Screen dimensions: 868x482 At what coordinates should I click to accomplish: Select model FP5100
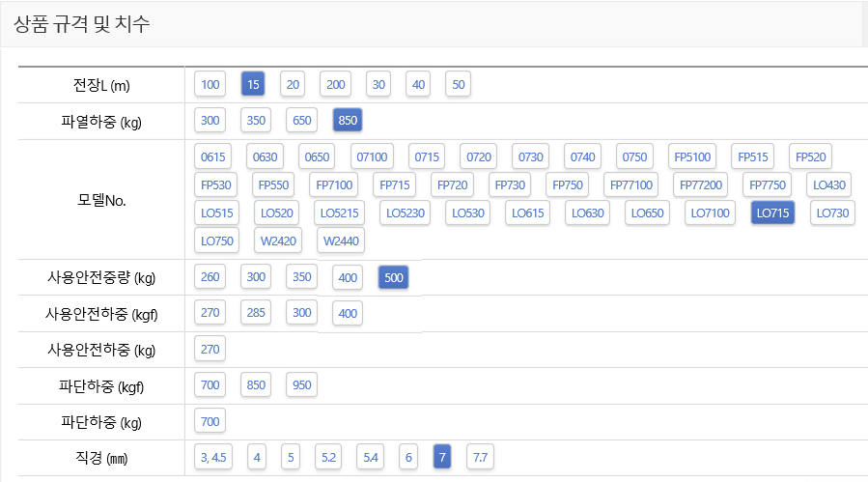point(692,156)
